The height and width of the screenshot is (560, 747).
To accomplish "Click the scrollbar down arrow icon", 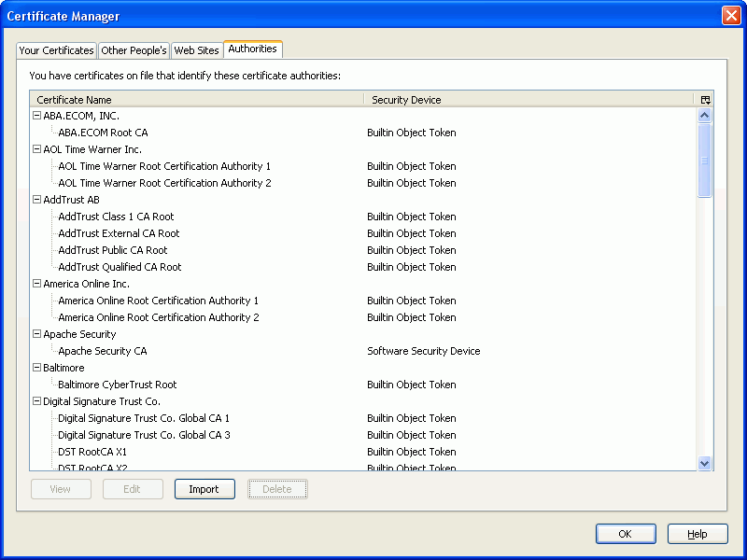I will (x=705, y=462).
